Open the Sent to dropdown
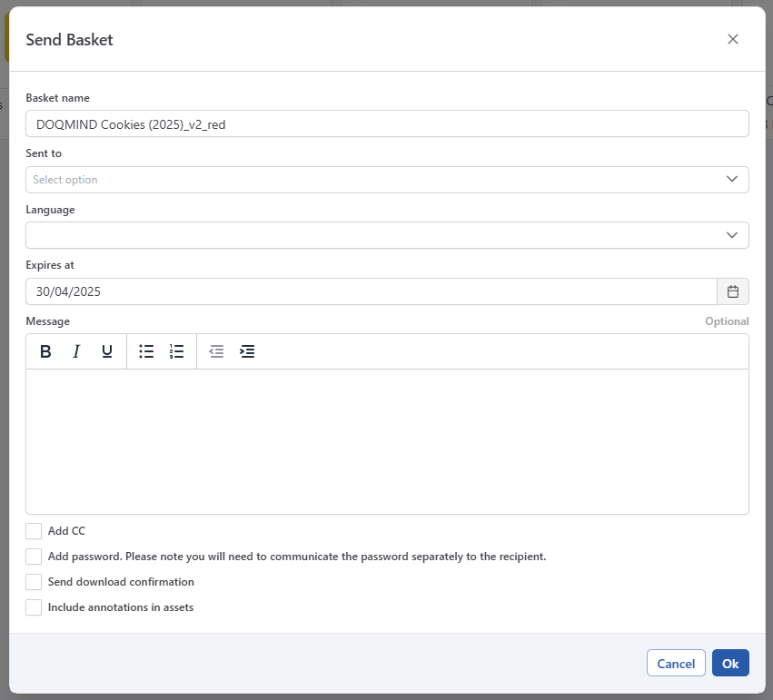Image resolution: width=773 pixels, height=700 pixels. tap(387, 180)
